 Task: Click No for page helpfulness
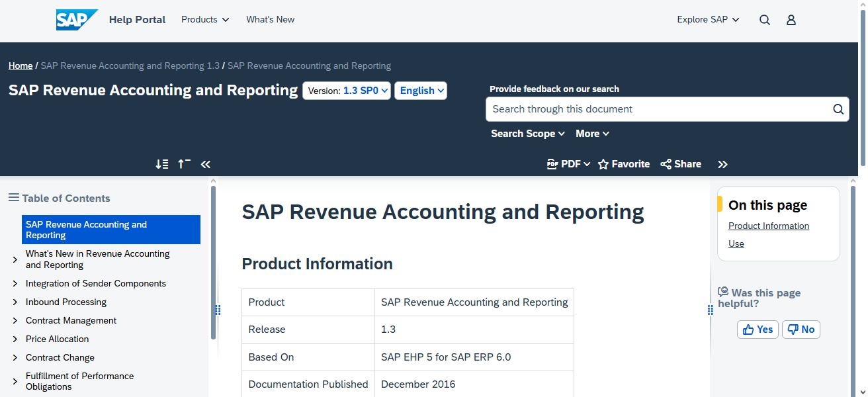point(801,329)
